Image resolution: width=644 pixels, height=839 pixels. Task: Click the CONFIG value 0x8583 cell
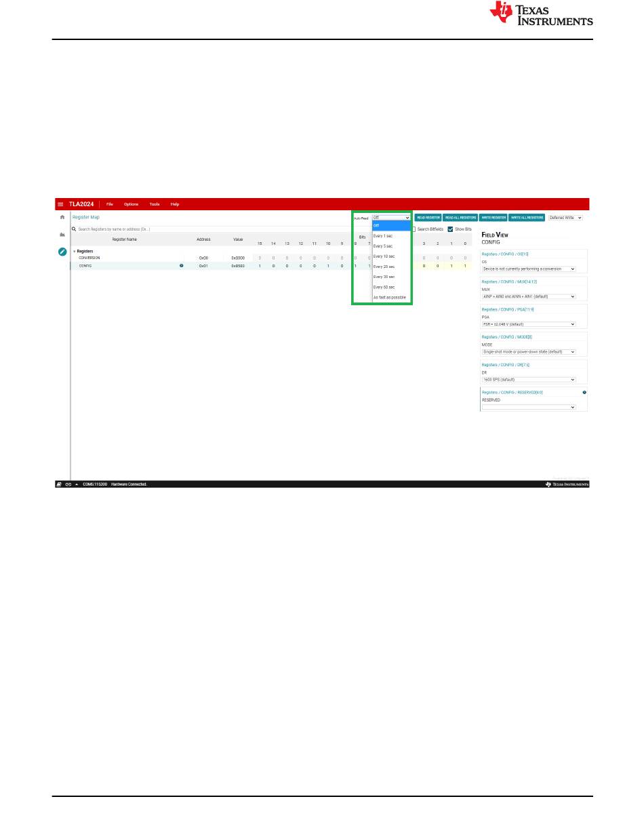238,266
